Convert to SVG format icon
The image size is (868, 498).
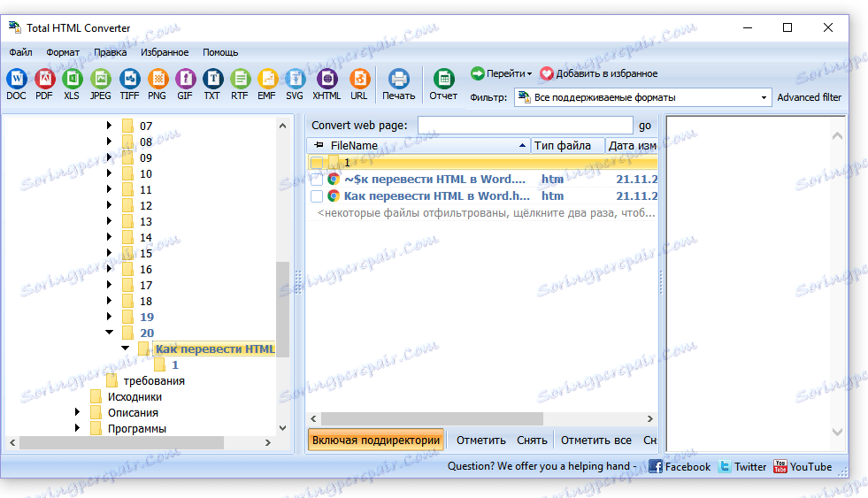point(295,79)
